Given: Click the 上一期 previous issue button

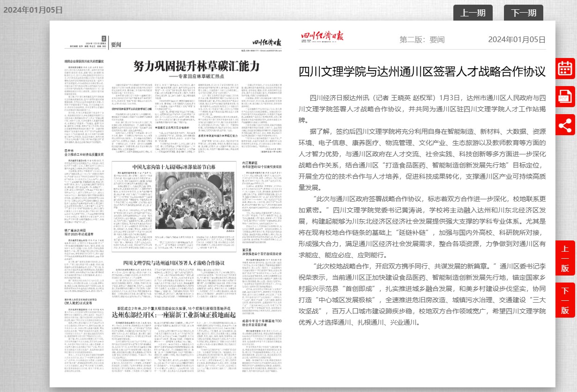Looking at the screenshot, I should click(473, 13).
